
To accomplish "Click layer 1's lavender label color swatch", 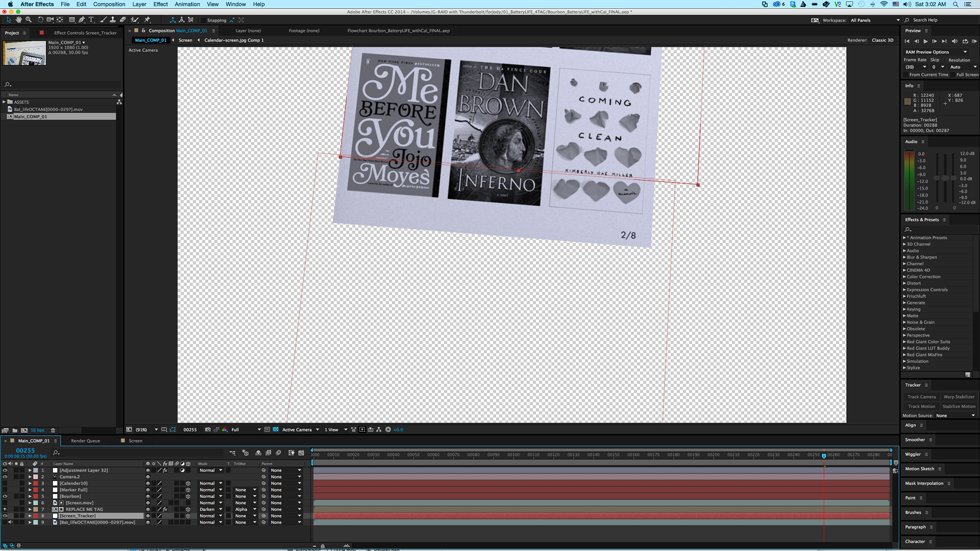I will [36, 470].
